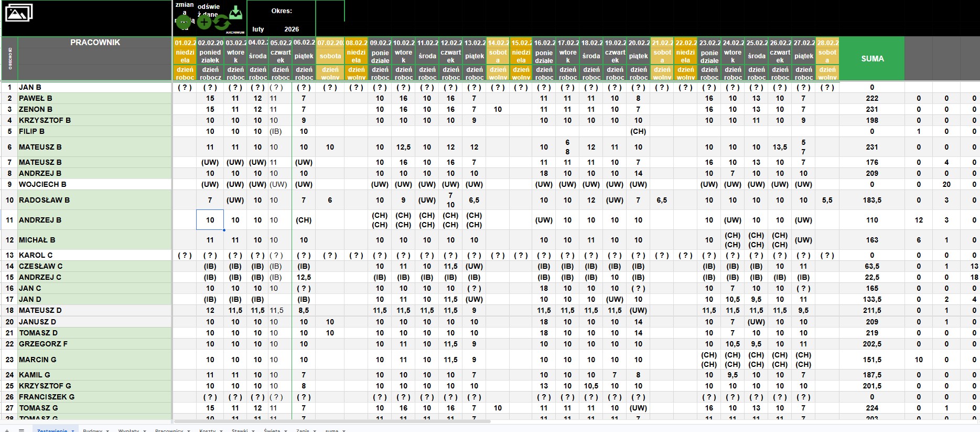The width and height of the screenshot is (980, 432).
Task: Click the horizontal scrollbar above the sheet tabs
Action: pyautogui.click(x=331, y=421)
